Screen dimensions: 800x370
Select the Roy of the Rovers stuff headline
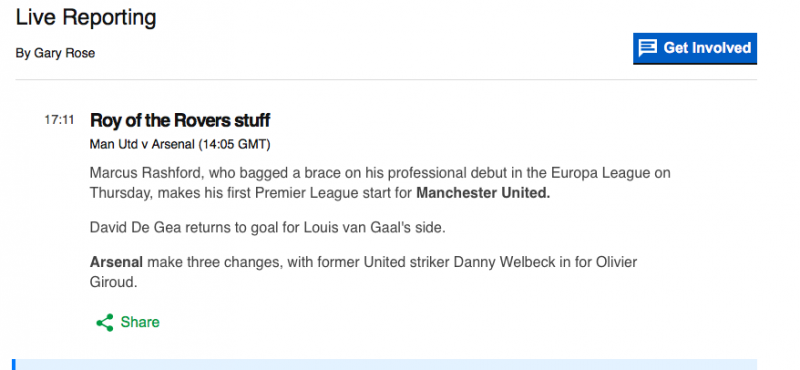180,121
